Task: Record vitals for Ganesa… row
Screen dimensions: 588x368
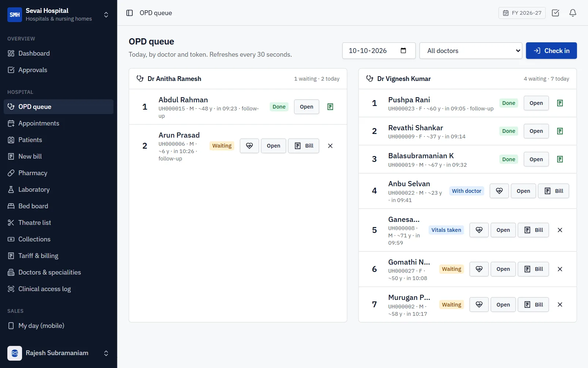Action: coord(479,230)
